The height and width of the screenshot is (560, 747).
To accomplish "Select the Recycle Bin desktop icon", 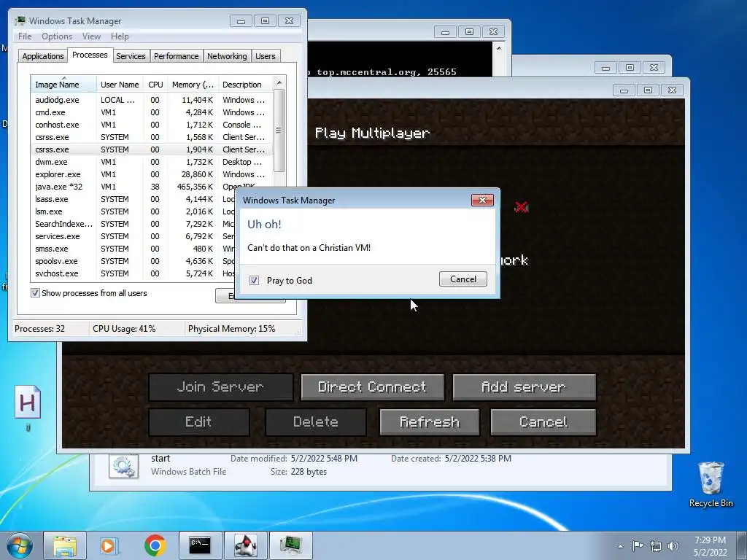I will tap(711, 484).
